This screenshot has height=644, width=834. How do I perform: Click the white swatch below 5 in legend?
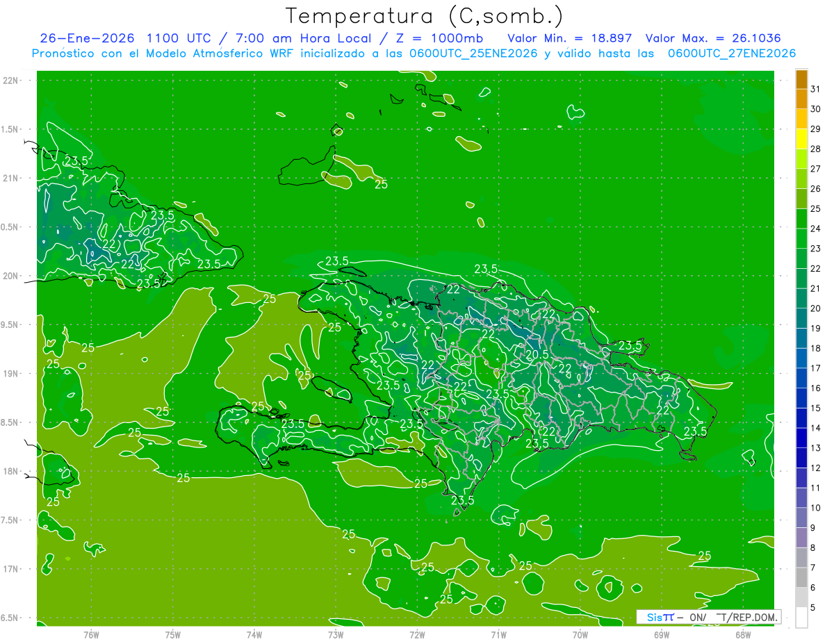pos(801,618)
